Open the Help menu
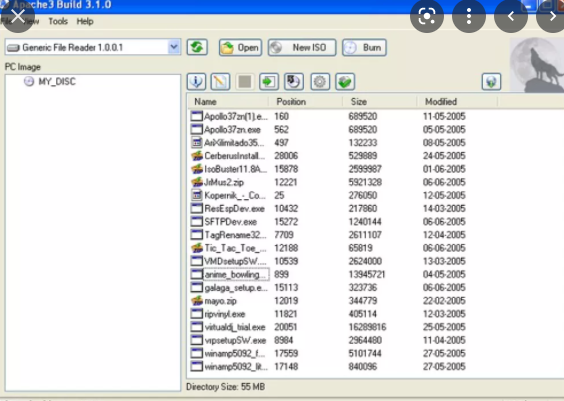 point(85,21)
